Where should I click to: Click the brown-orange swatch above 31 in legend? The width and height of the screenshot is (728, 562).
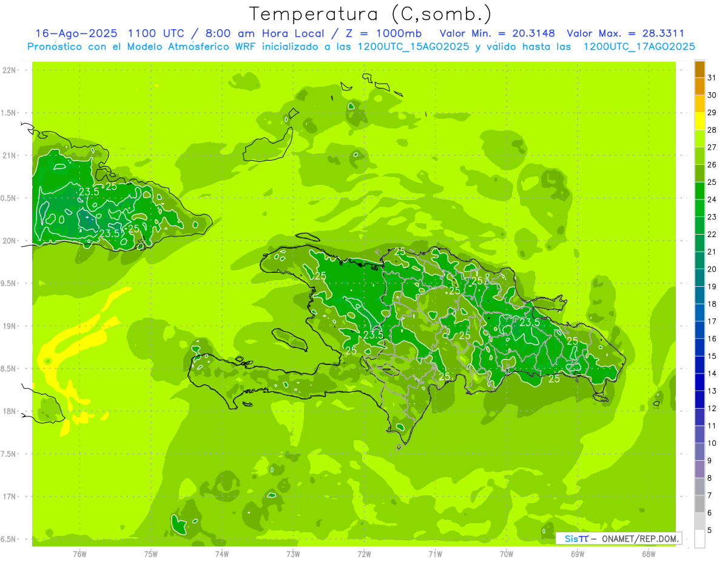tap(699, 70)
